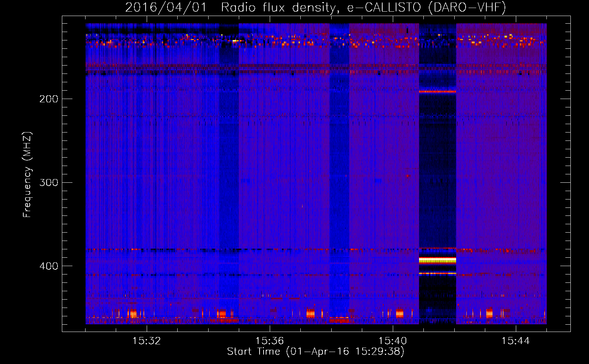The width and height of the screenshot is (589, 364).
Task: Click the date '2016/04/01' in the title
Action: [166, 7]
